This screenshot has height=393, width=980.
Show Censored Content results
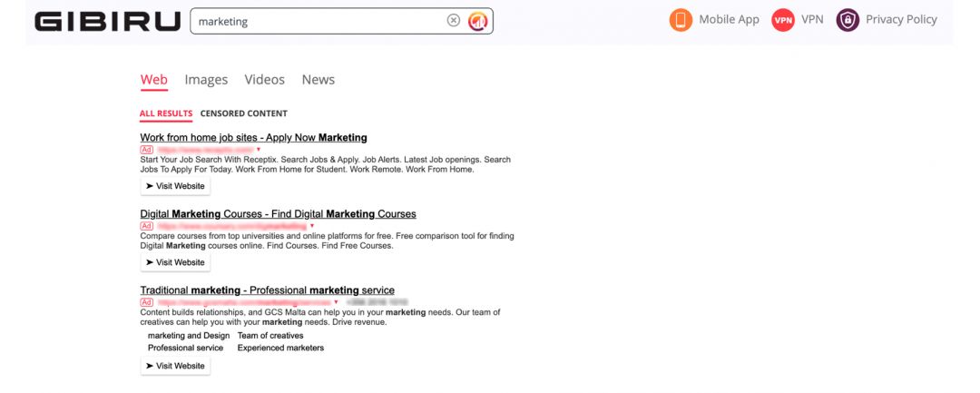pyautogui.click(x=243, y=113)
